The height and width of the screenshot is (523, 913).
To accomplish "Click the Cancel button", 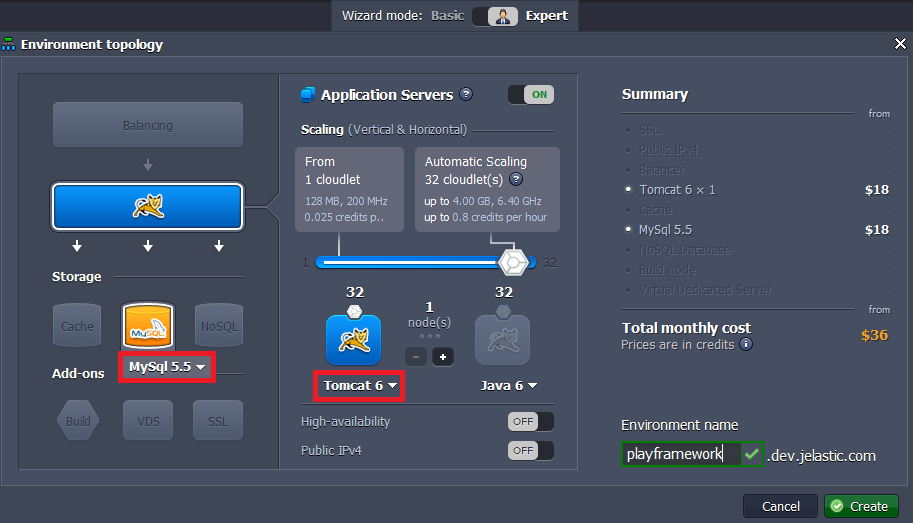I will coord(780,506).
